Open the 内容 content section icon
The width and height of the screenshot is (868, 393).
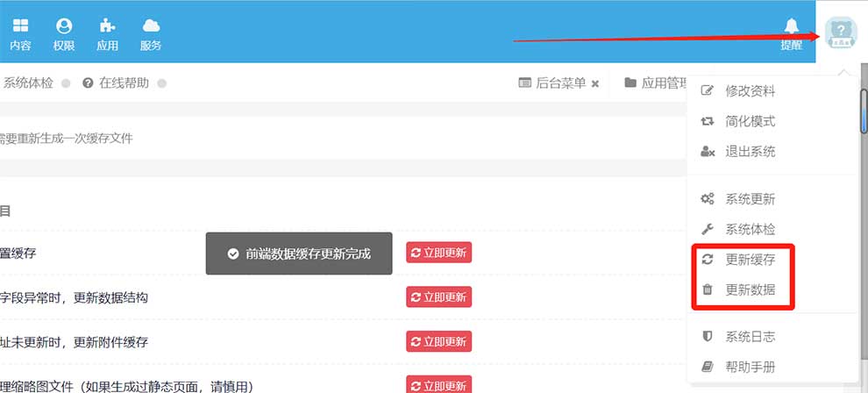(20, 34)
